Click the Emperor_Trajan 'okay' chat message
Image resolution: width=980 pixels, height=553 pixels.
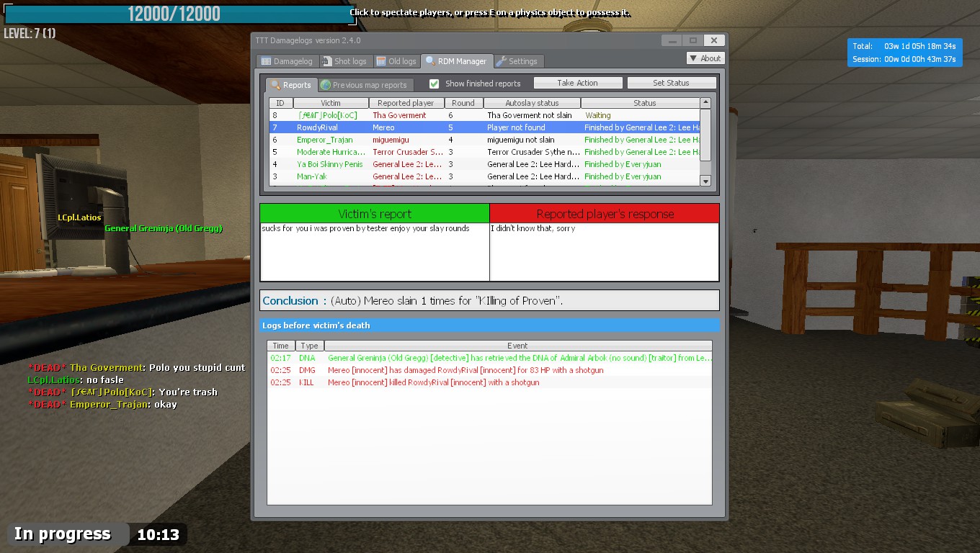point(102,404)
